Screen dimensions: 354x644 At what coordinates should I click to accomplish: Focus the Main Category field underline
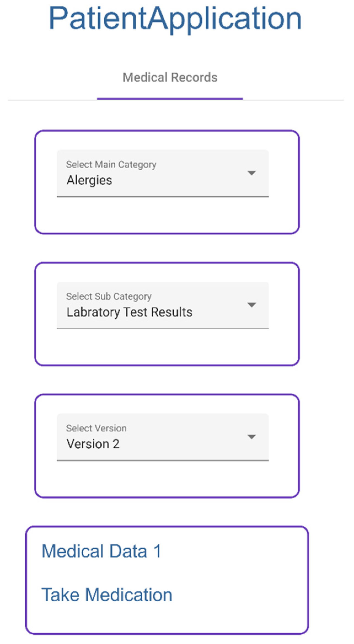tap(163, 197)
